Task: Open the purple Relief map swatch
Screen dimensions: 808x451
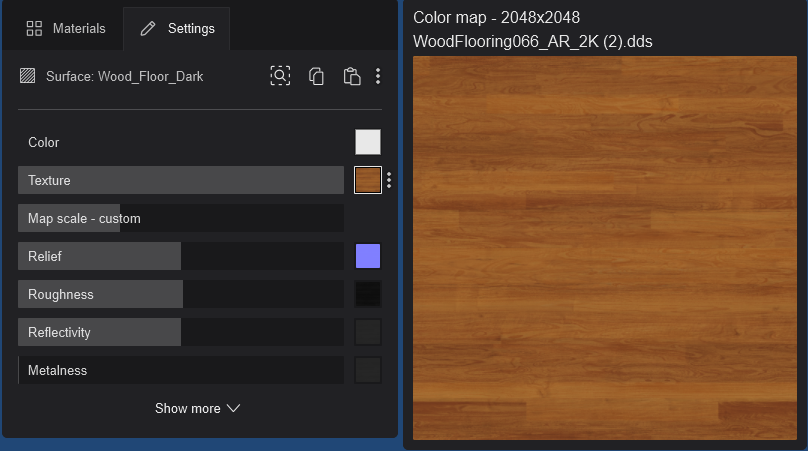Action: [368, 256]
